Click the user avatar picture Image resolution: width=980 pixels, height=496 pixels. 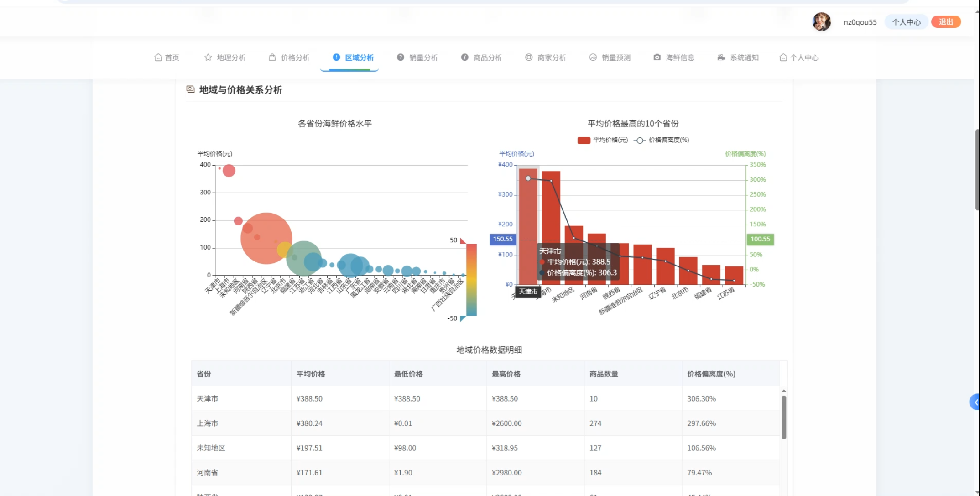click(822, 22)
